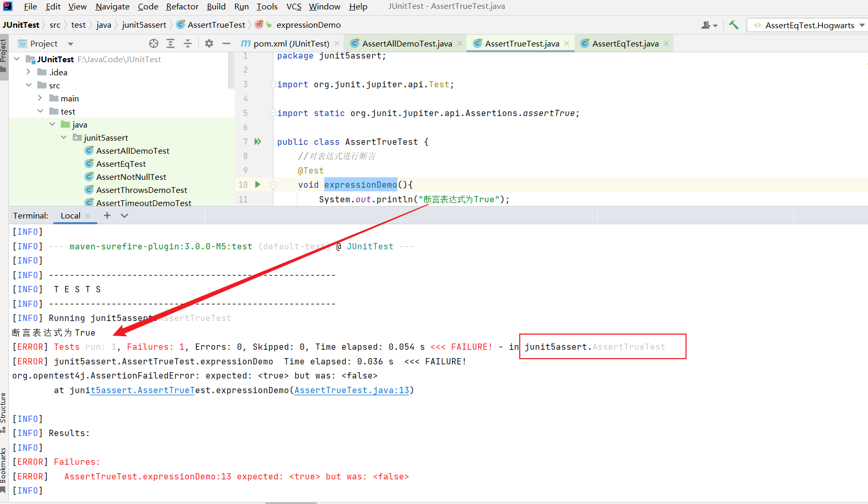This screenshot has height=504, width=868.
Task: Follow the AssertTrueTest.java:13 stack trace link
Action: coord(351,390)
